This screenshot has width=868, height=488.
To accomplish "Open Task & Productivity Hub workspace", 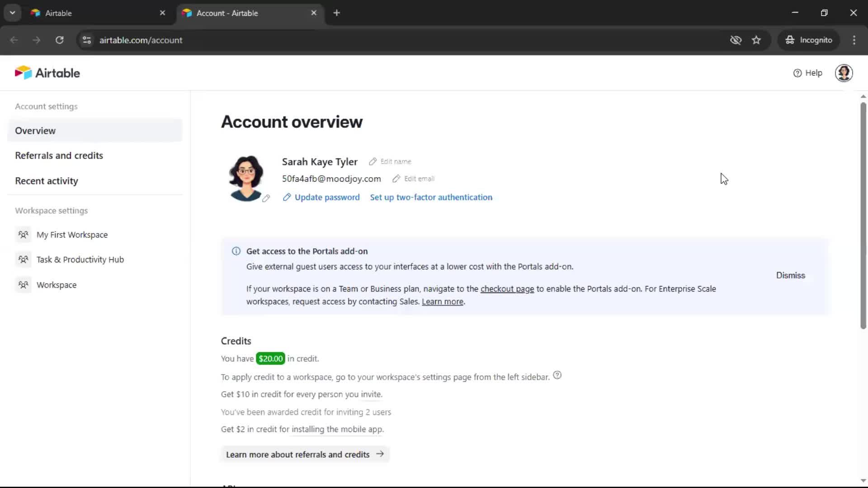I will coord(80,259).
